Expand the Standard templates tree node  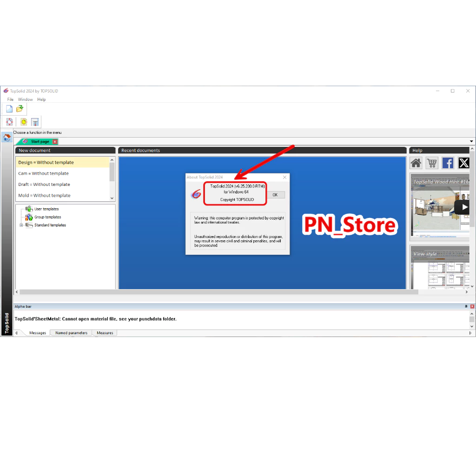point(21,225)
